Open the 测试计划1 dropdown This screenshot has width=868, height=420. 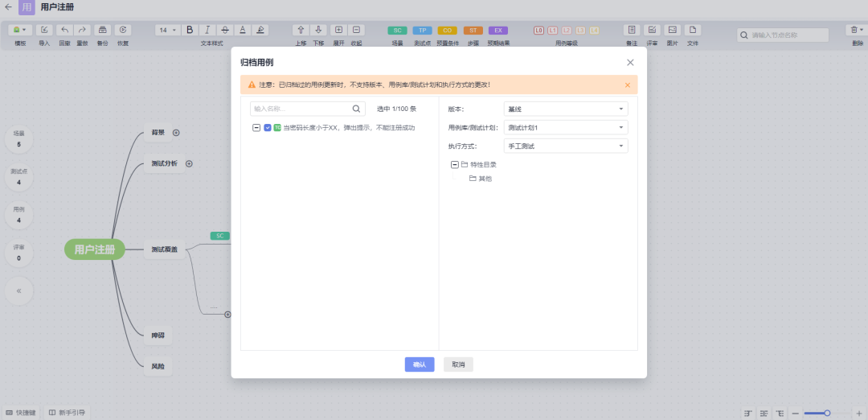[566, 127]
